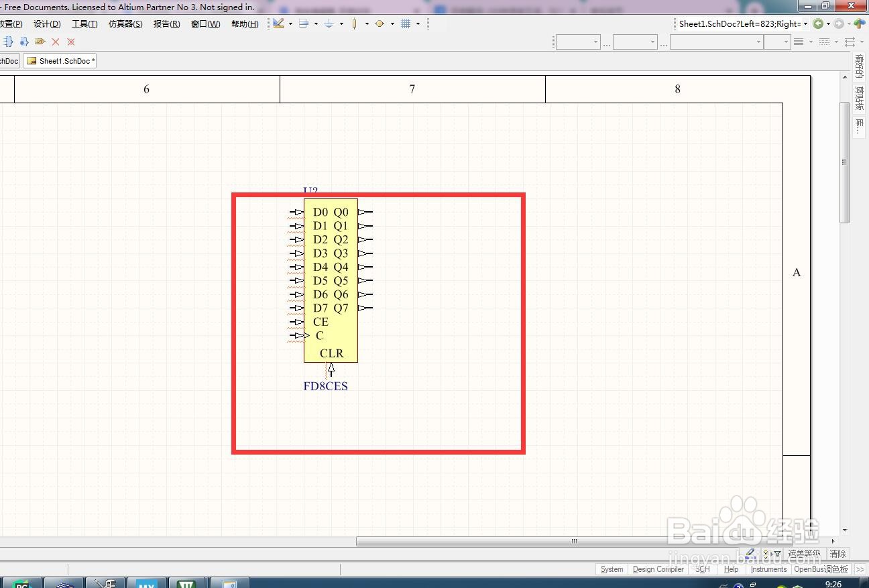
Task: Open the 窗口(W) menu
Action: [205, 24]
